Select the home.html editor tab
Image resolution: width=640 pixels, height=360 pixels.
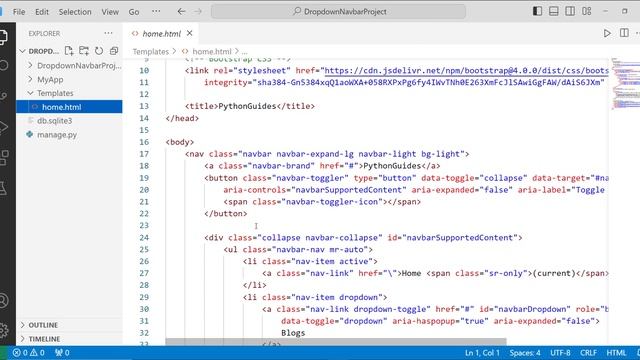161,33
